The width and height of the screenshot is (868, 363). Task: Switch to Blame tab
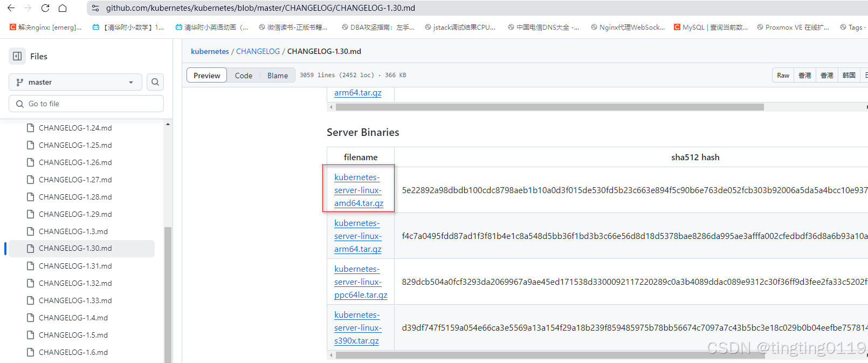click(x=278, y=76)
